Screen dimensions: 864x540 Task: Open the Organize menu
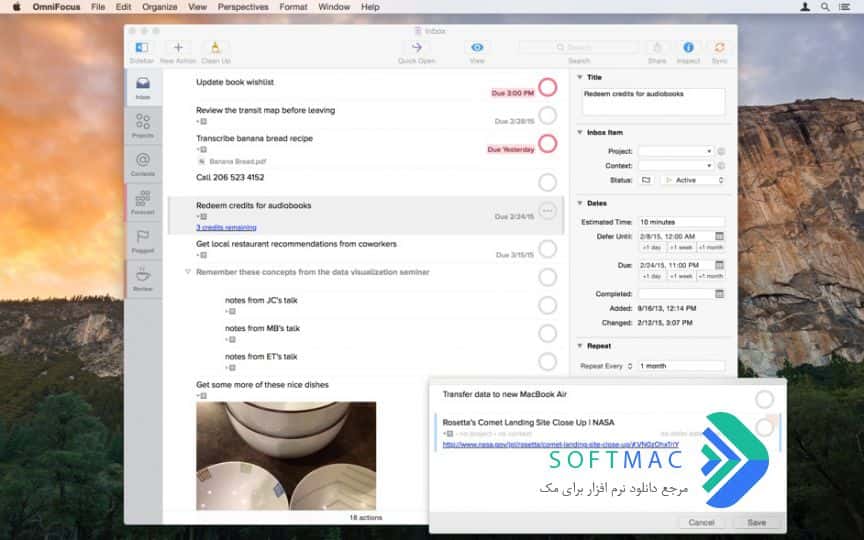pos(160,7)
